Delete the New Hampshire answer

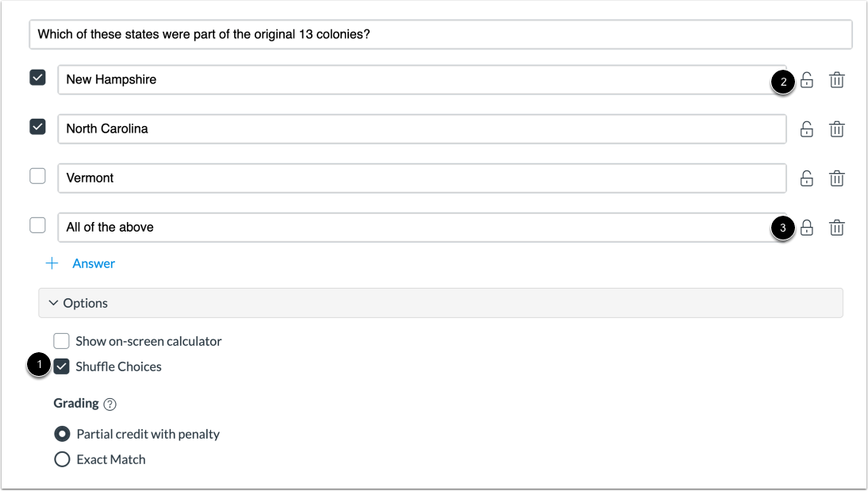pyautogui.click(x=836, y=80)
